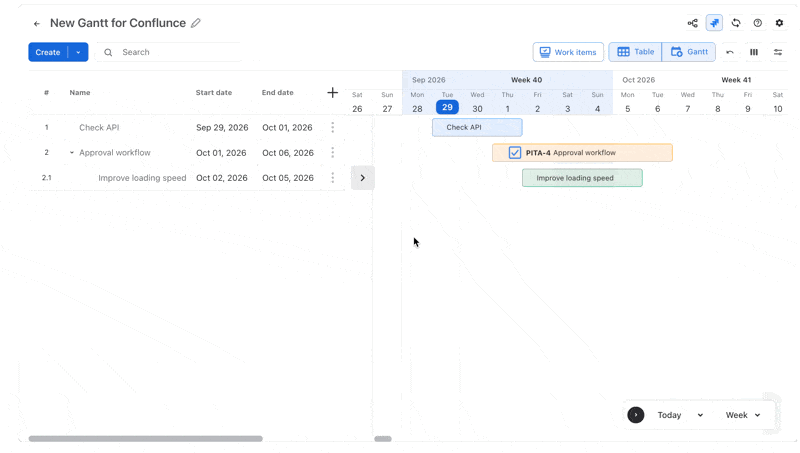Viewport: 800px width, 453px height.
Task: Click the Name column header
Action: (x=80, y=92)
